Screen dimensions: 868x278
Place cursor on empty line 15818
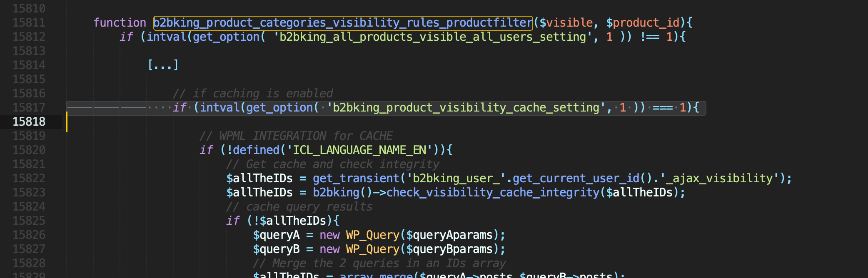pos(375,122)
